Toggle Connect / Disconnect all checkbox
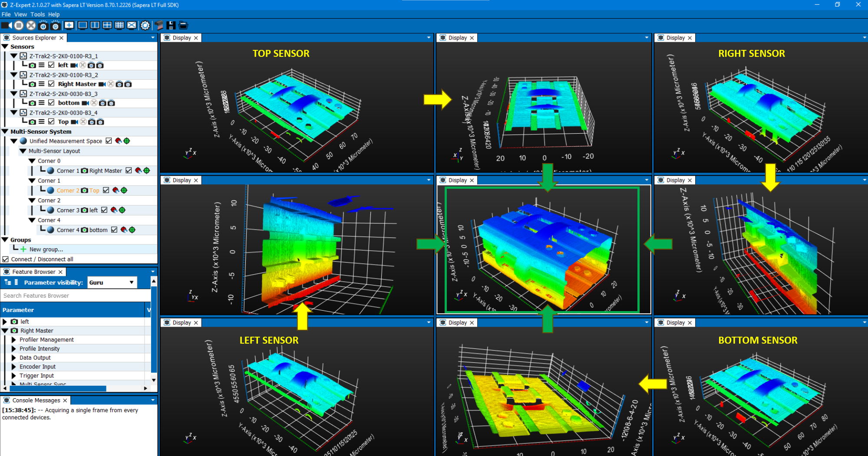This screenshot has height=456, width=868. pos(6,259)
